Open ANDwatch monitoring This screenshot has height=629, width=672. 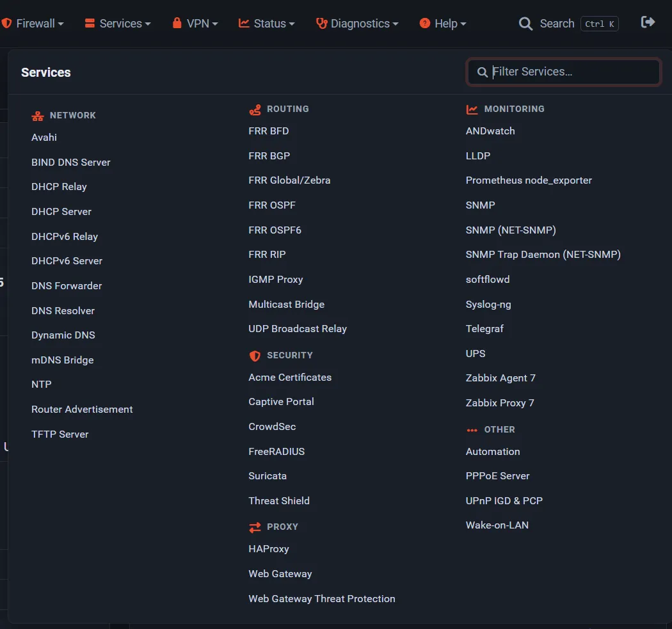click(x=490, y=131)
